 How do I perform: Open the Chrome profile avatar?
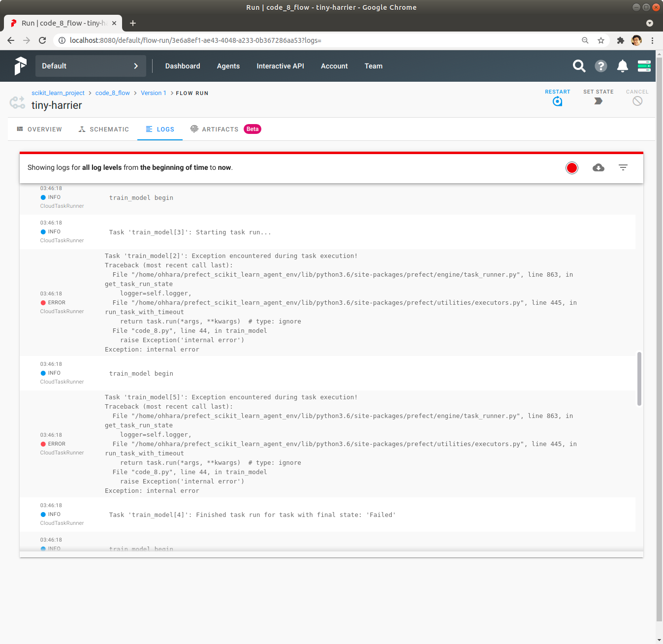pyautogui.click(x=636, y=40)
